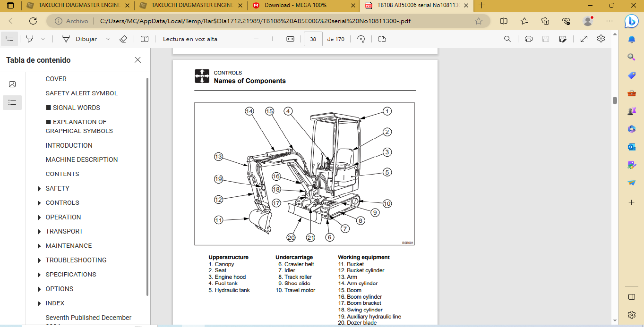The image size is (644, 327).
Task: Click the page number input field
Action: (x=313, y=39)
